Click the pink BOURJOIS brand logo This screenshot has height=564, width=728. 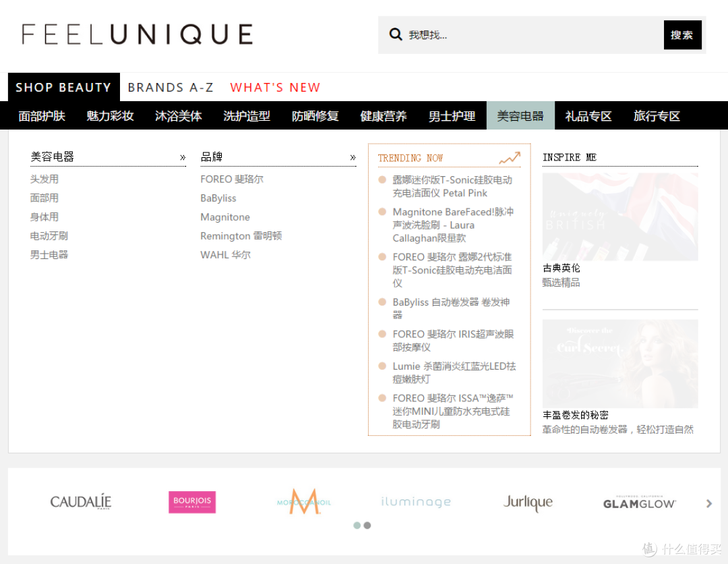[192, 502]
